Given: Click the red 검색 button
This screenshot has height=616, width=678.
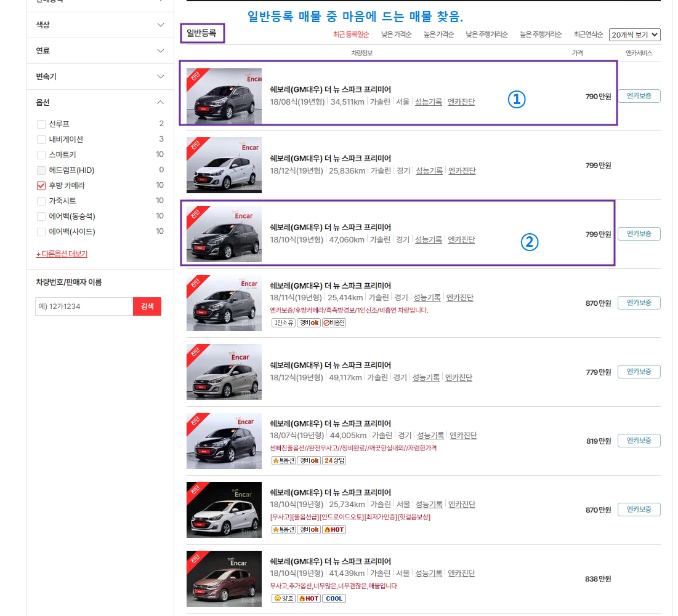Looking at the screenshot, I should coord(147,306).
